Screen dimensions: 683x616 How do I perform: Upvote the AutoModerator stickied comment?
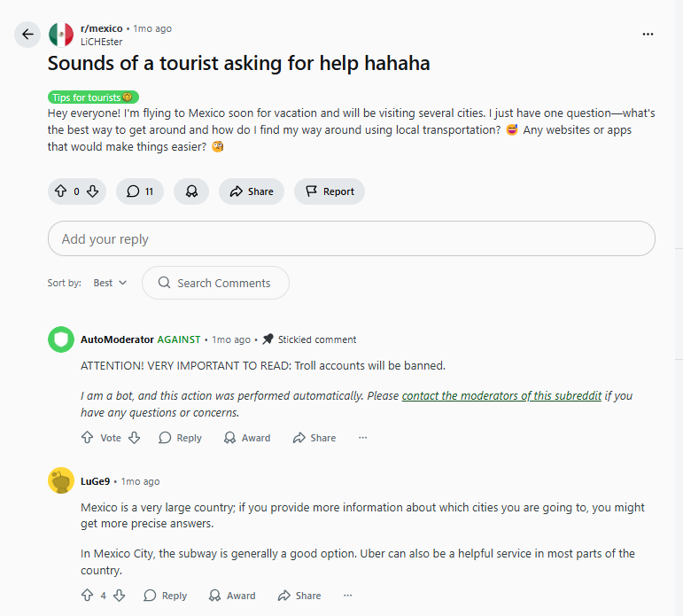tap(87, 438)
